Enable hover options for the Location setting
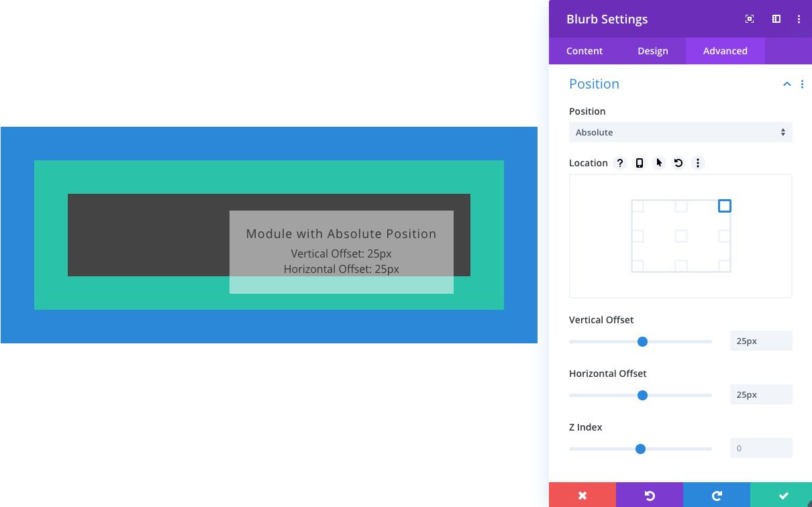The image size is (812, 507). (658, 163)
